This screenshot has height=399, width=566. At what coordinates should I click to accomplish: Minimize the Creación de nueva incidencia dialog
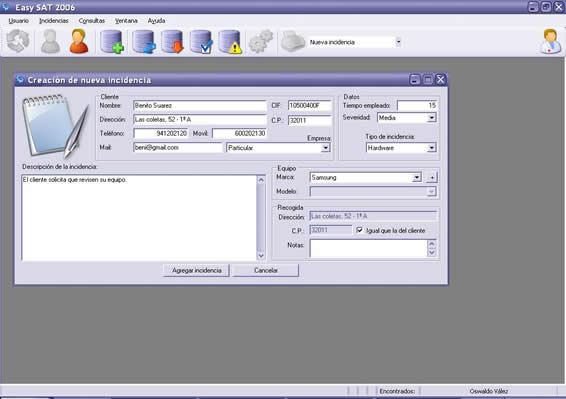pos(415,79)
